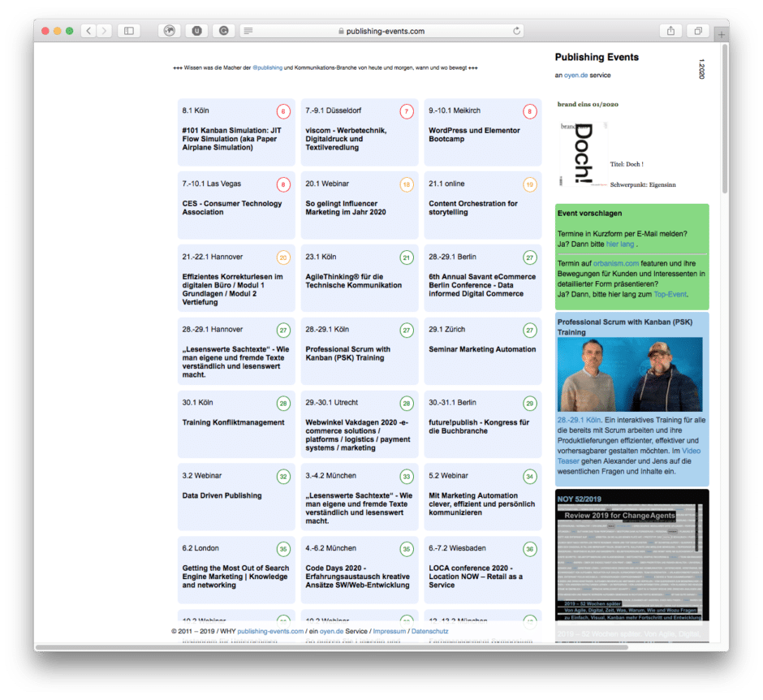Click the 'hier lang' link in Event vorschlagen

(x=620, y=244)
